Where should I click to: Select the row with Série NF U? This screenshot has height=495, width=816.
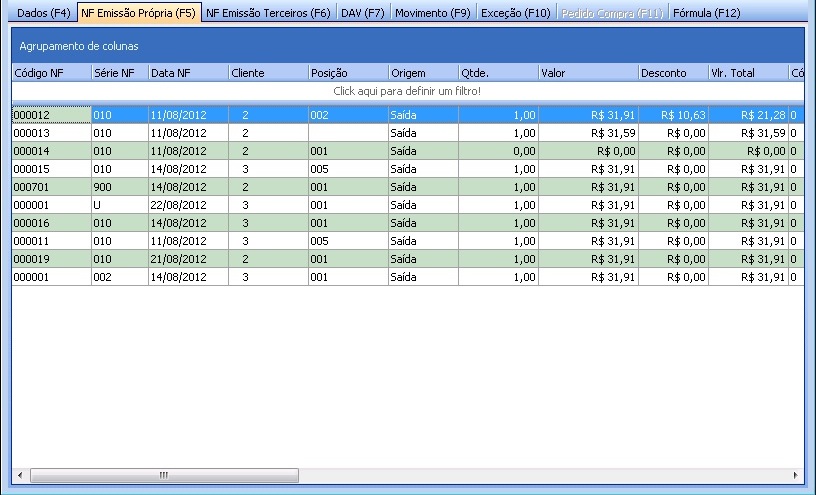tap(118, 205)
